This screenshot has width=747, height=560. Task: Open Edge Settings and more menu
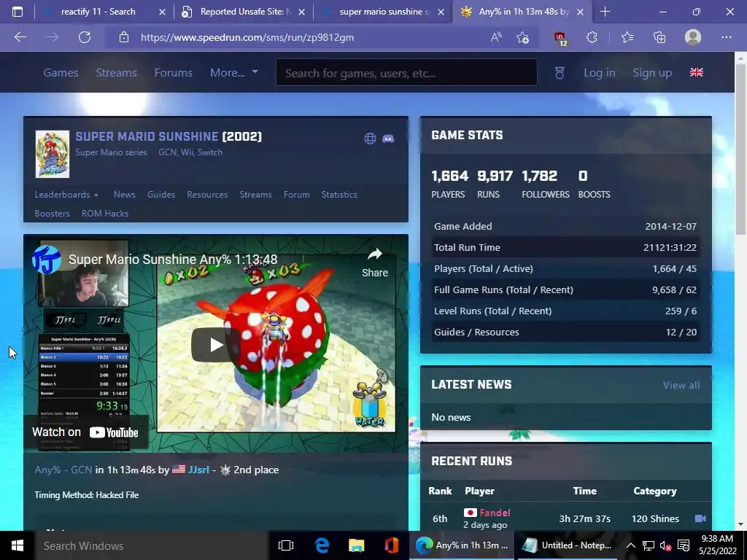click(726, 37)
